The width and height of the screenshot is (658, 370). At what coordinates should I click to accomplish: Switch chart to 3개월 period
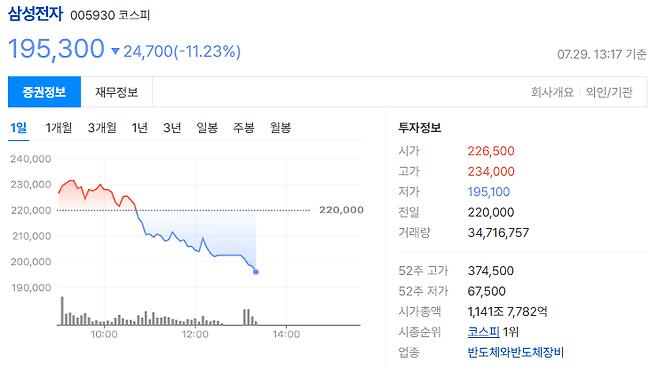102,128
